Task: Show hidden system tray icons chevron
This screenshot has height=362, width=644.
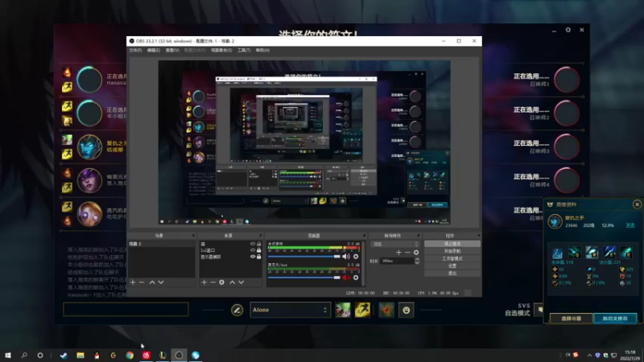Action: pos(589,355)
